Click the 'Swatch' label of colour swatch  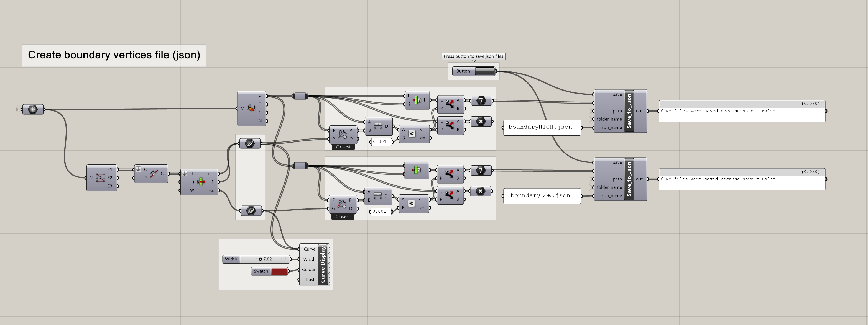tap(261, 271)
